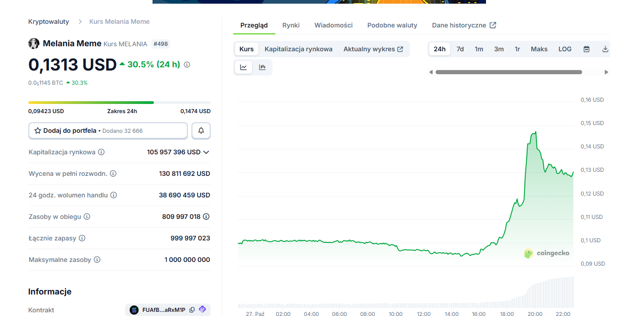Open the Rynki tab

coord(291,25)
